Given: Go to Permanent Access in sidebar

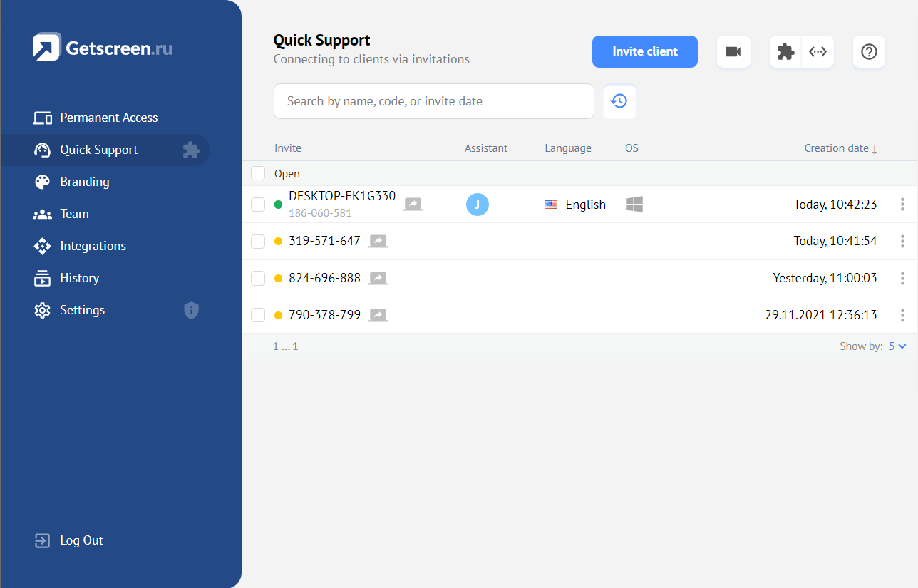Looking at the screenshot, I should click(108, 118).
